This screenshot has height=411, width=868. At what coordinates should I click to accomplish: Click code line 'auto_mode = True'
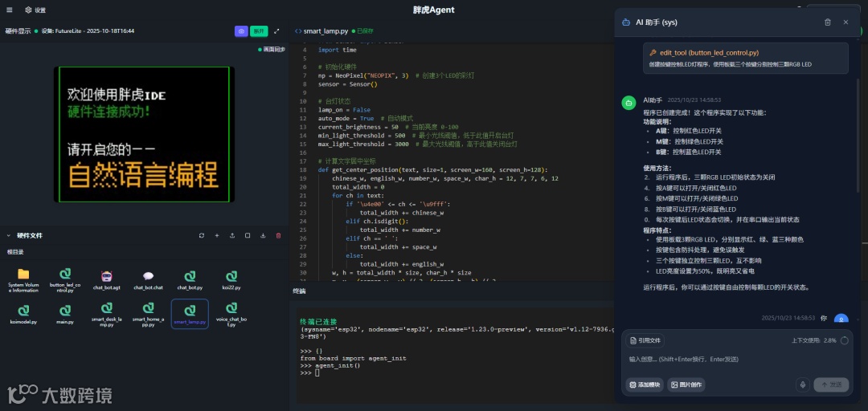[x=346, y=118]
